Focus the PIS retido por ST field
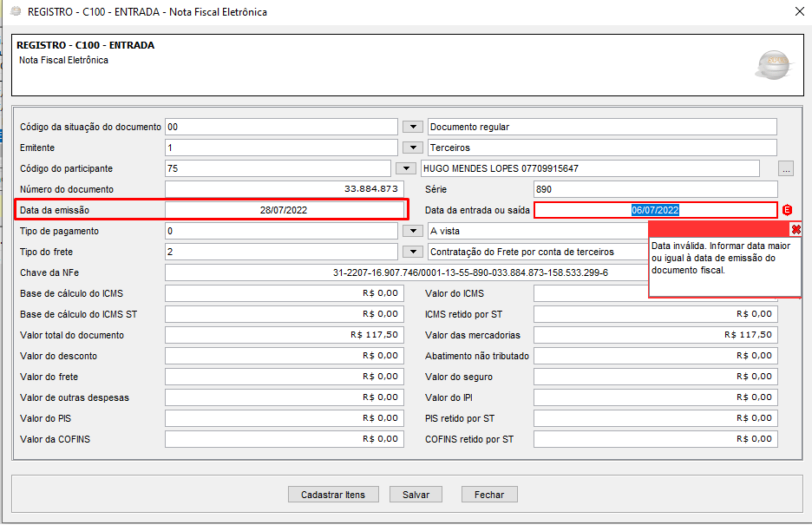 pos(656,417)
